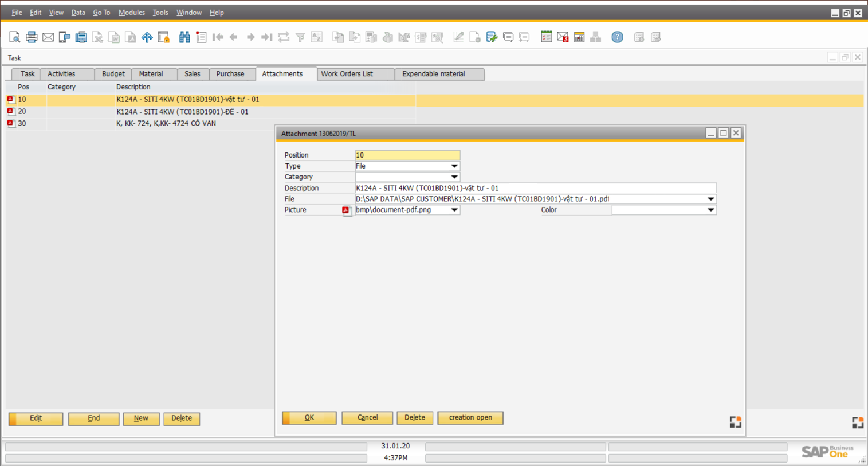This screenshot has height=466, width=868.
Task: Click the Description field in Attachment dialog
Action: 536,188
